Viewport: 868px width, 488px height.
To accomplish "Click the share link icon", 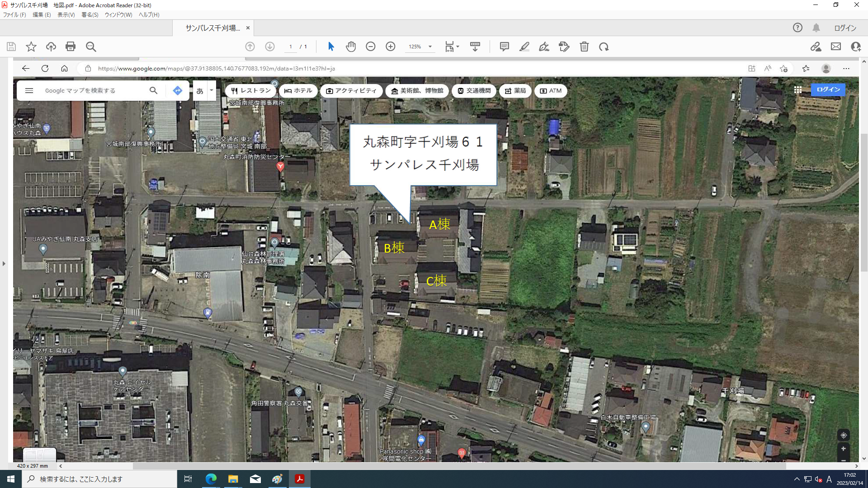I will pyautogui.click(x=816, y=47).
